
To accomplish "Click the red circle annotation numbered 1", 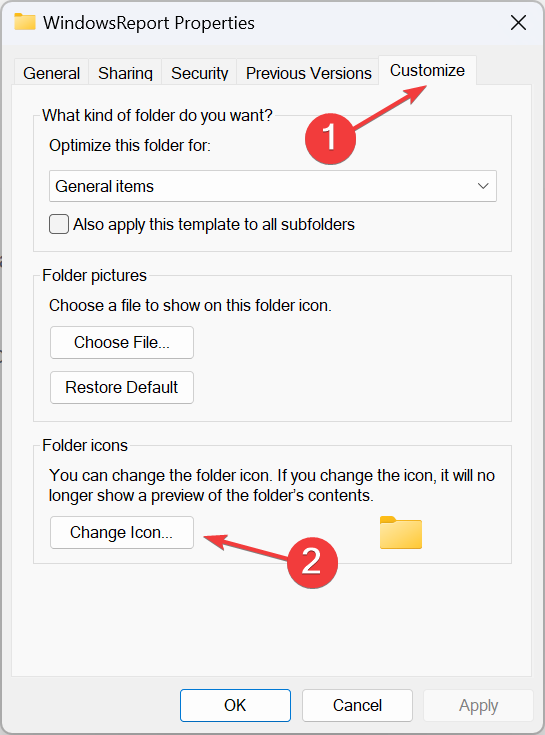I will (330, 139).
